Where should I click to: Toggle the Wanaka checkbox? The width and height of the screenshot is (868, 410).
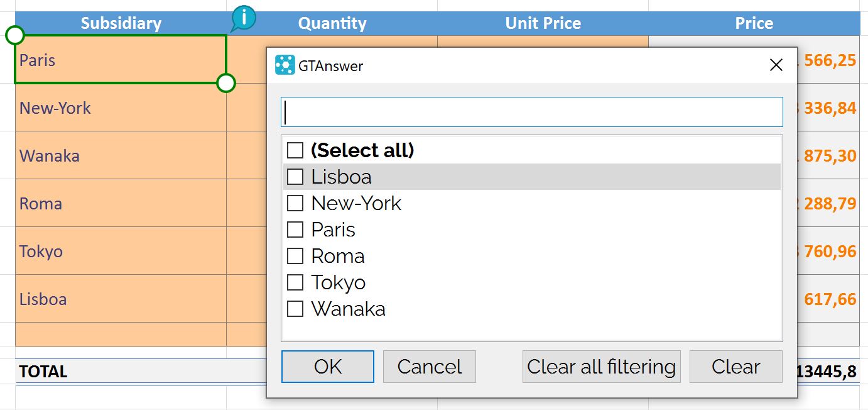[295, 309]
